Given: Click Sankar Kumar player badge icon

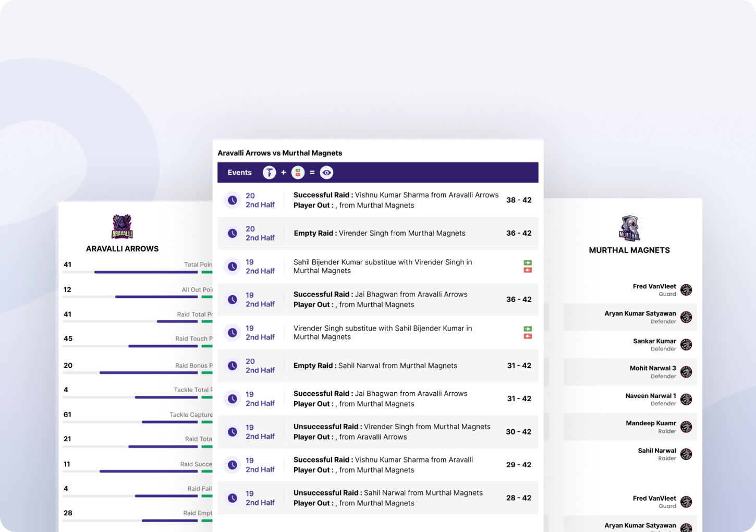Looking at the screenshot, I should (x=686, y=345).
